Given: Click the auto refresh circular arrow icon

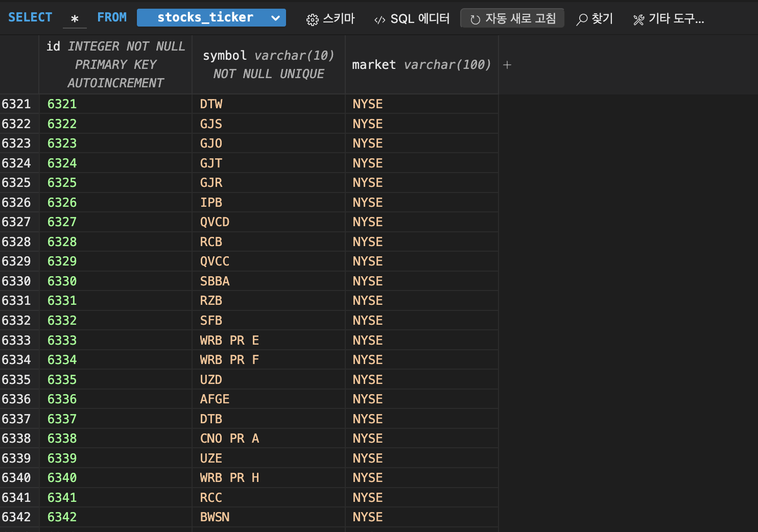Looking at the screenshot, I should 475,19.
